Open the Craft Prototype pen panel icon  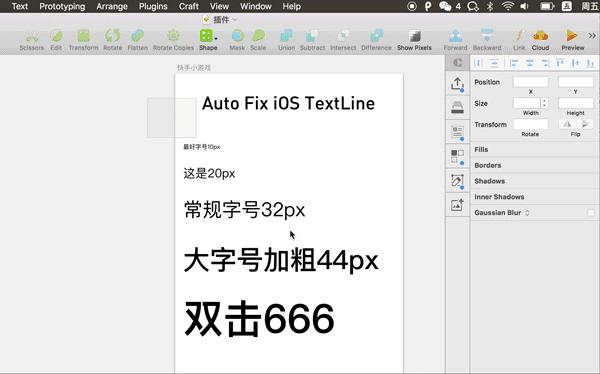tap(457, 181)
